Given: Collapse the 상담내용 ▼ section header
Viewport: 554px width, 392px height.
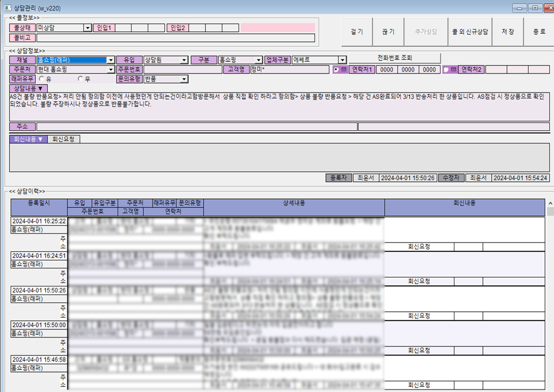Looking at the screenshot, I should pos(28,88).
